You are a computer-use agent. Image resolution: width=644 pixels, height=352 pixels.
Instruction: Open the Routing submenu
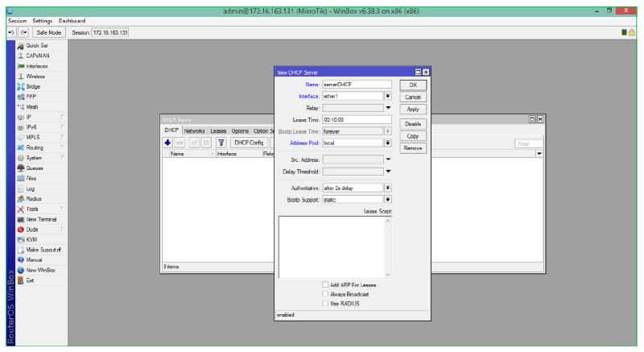pyautogui.click(x=41, y=147)
